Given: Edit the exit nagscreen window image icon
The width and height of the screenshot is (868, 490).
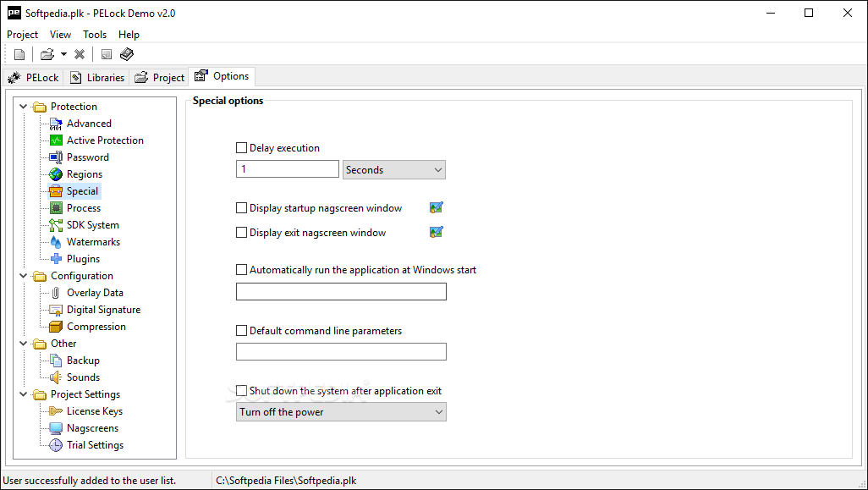Looking at the screenshot, I should pyautogui.click(x=437, y=232).
